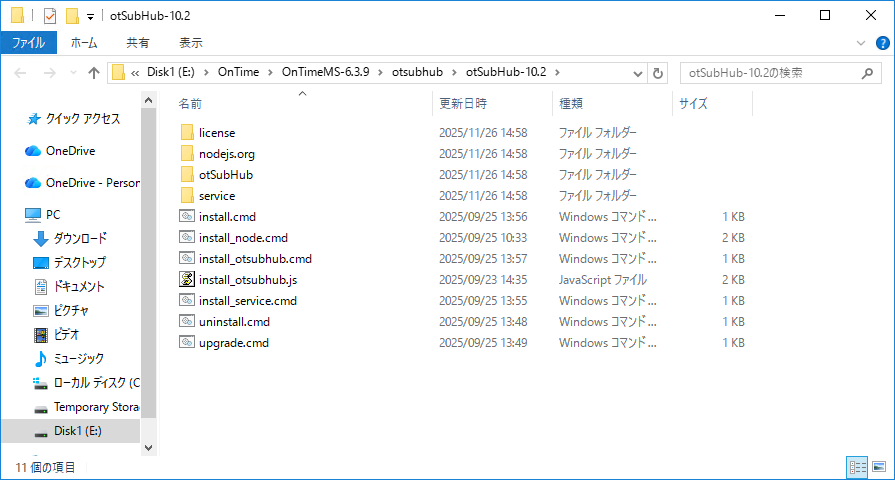Select Disk1 (E:) in the navigation pane
The image size is (895, 480).
click(x=78, y=431)
